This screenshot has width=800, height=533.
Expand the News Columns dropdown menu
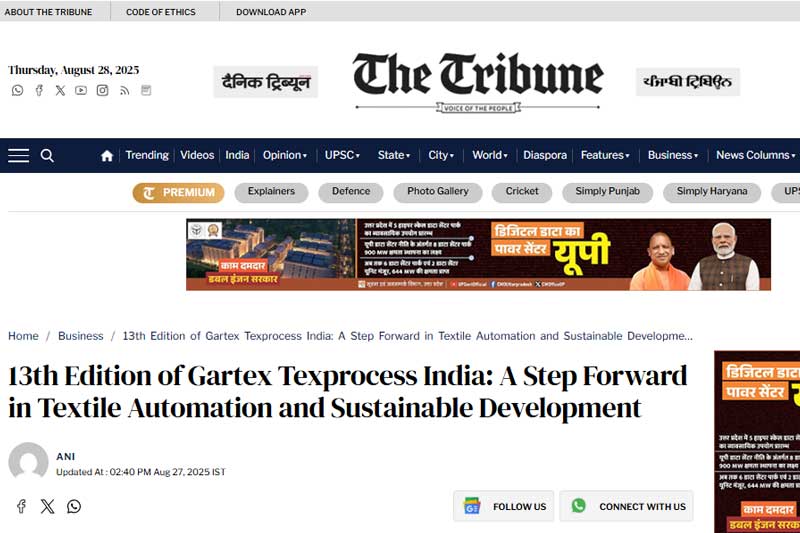pos(756,155)
